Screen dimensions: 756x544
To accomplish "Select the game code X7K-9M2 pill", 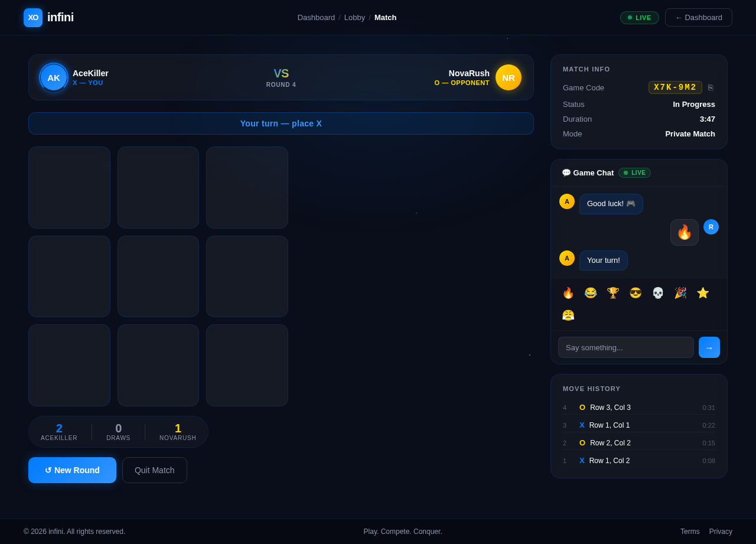I will point(675,87).
